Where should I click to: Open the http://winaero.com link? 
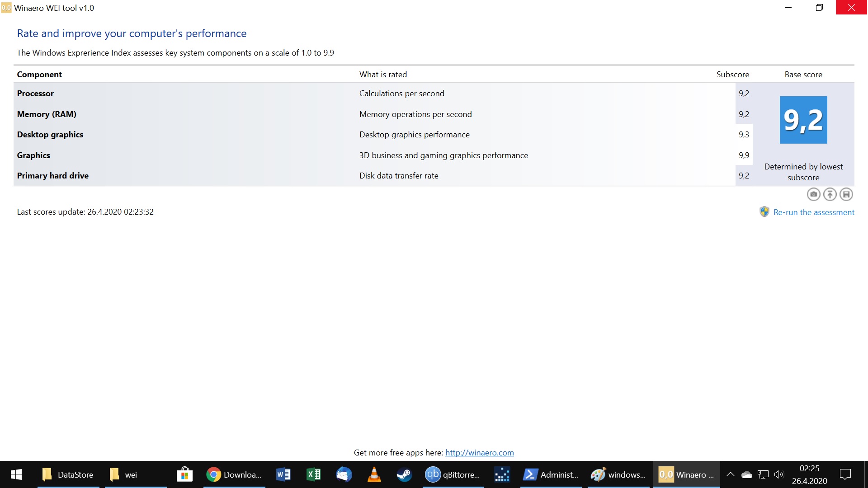pyautogui.click(x=479, y=452)
